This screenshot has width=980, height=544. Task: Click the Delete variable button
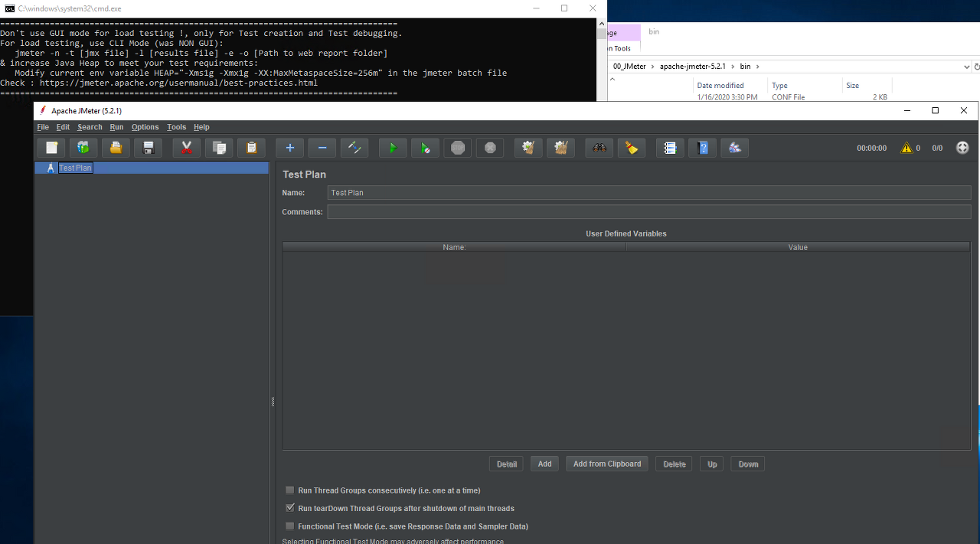(675, 464)
